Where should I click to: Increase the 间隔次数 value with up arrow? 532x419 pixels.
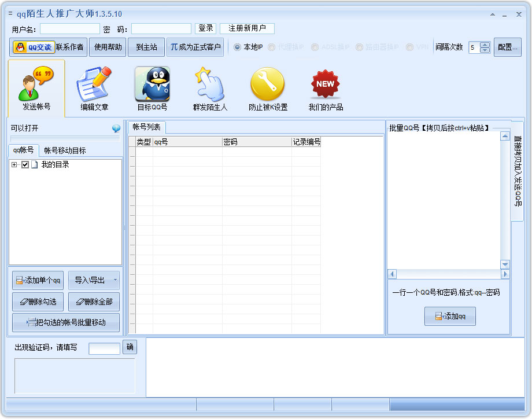pyautogui.click(x=485, y=45)
